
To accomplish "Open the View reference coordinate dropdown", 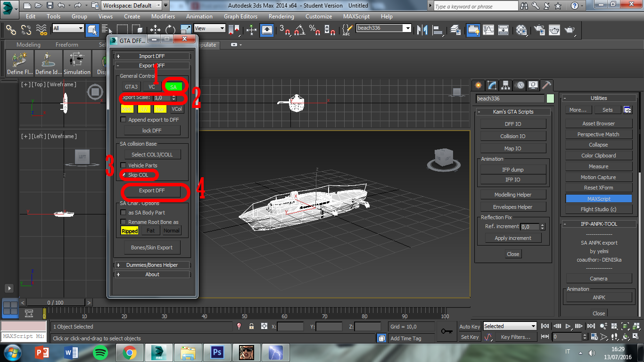I will [x=210, y=28].
